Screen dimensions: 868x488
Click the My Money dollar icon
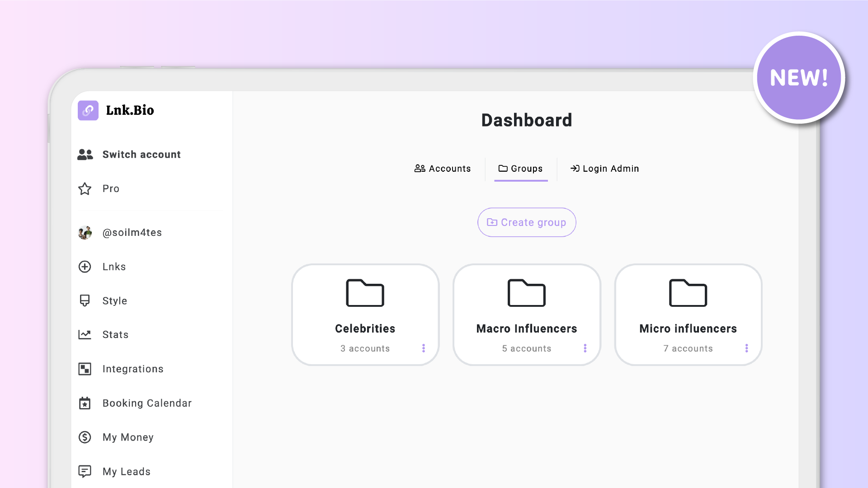pos(85,437)
